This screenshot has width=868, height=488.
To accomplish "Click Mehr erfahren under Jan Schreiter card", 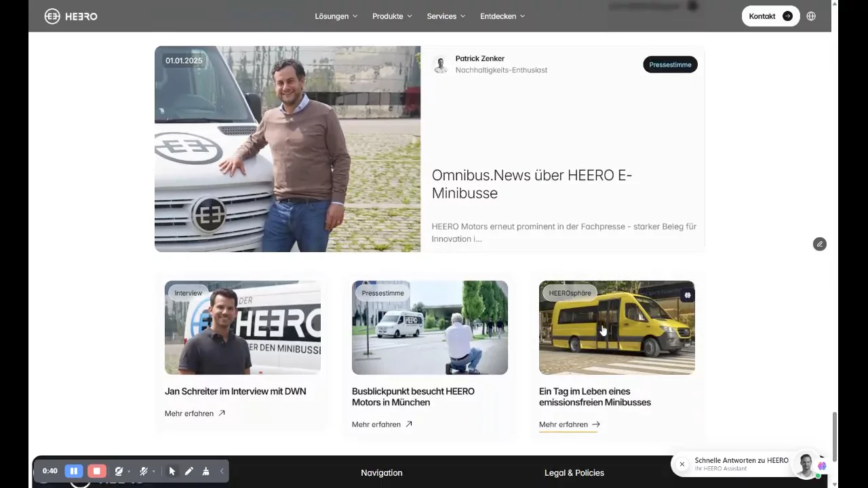I will [189, 413].
